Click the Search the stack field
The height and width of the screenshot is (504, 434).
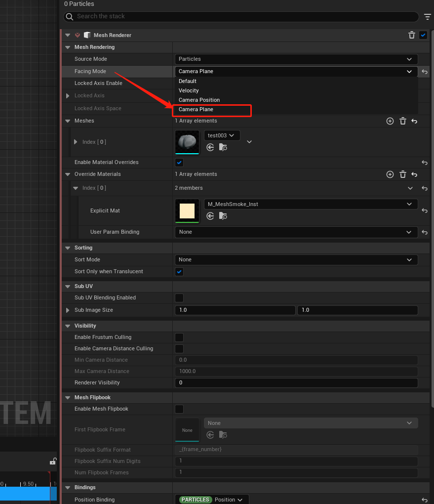(x=242, y=16)
